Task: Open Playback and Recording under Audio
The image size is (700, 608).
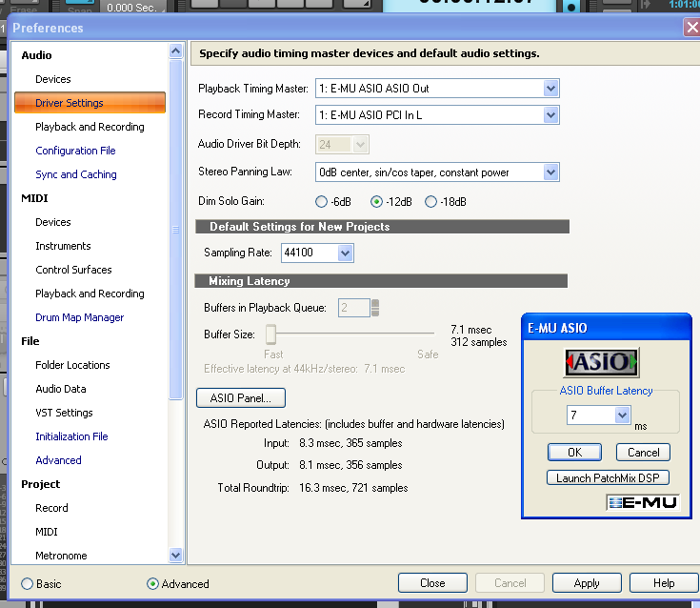Action: point(90,127)
